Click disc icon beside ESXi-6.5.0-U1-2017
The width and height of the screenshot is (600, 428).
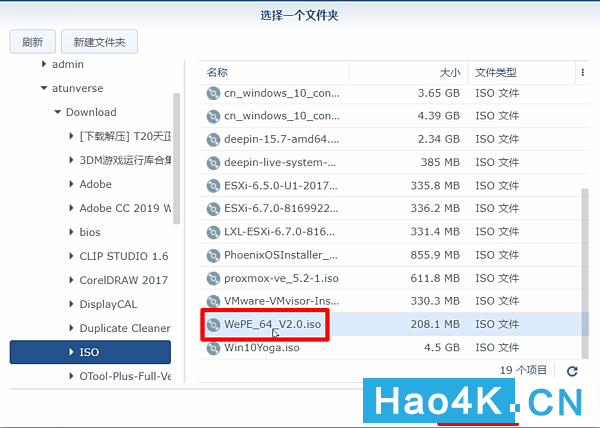tap(213, 186)
